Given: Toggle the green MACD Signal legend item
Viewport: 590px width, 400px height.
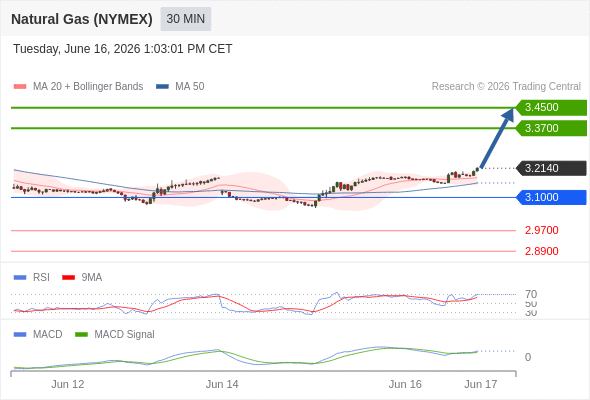Looking at the screenshot, I should (115, 335).
